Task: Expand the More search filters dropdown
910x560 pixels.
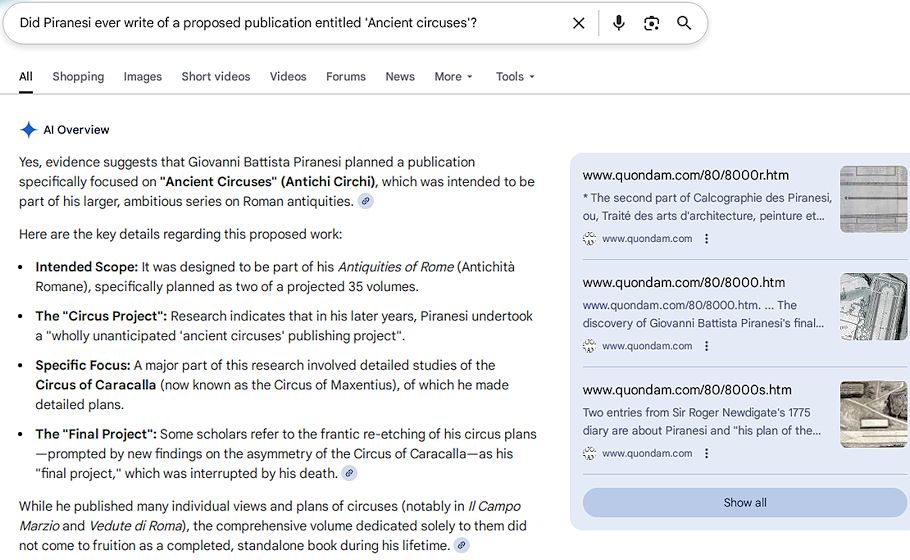Action: [453, 77]
